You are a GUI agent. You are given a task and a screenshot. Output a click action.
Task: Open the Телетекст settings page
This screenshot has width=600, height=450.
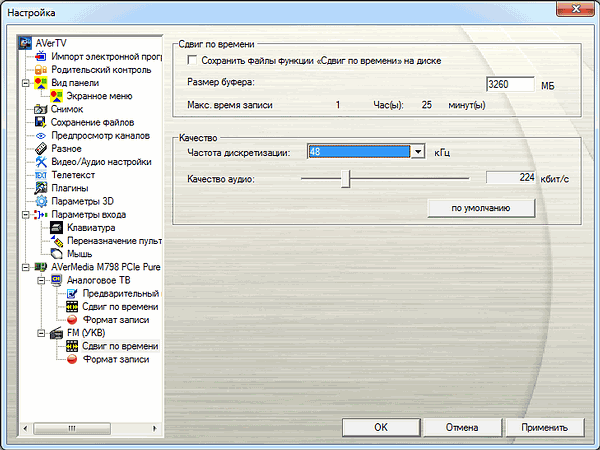[73, 175]
